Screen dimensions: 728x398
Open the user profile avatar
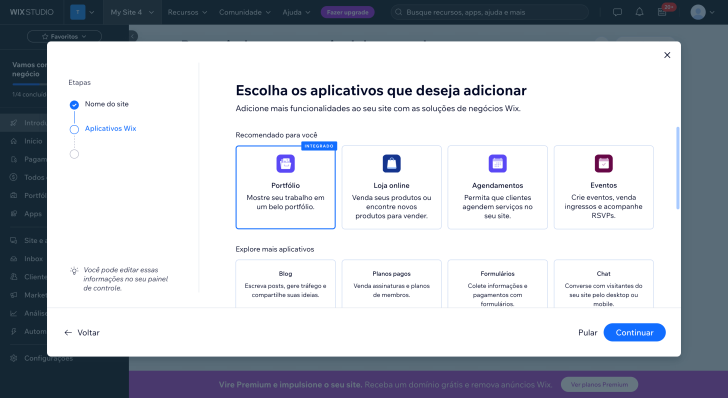pos(698,12)
